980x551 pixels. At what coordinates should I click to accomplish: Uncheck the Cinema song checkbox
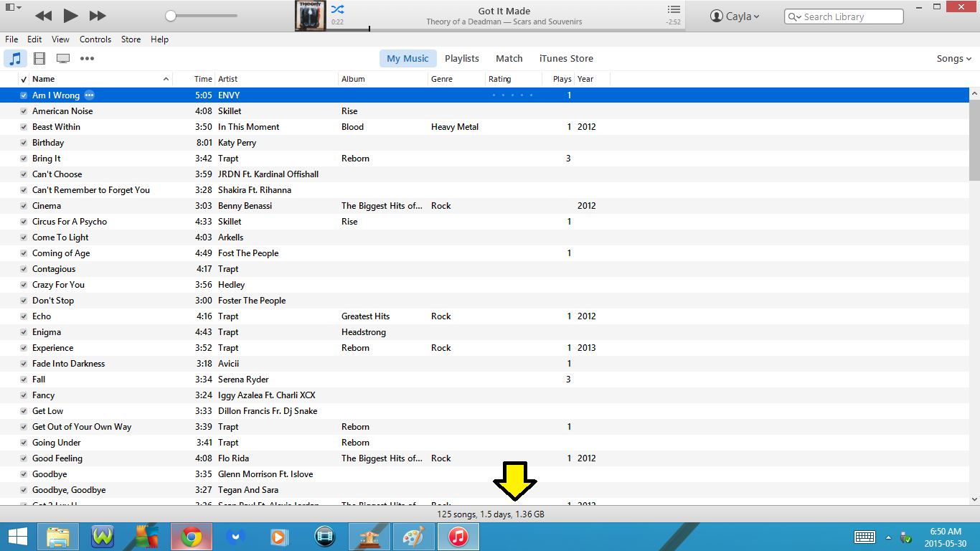24,206
